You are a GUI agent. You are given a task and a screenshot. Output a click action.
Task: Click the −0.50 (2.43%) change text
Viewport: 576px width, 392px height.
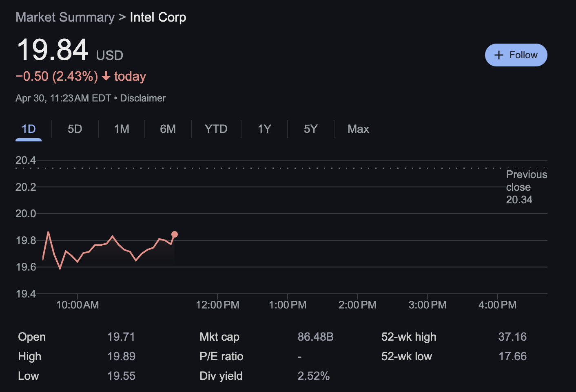coord(57,76)
